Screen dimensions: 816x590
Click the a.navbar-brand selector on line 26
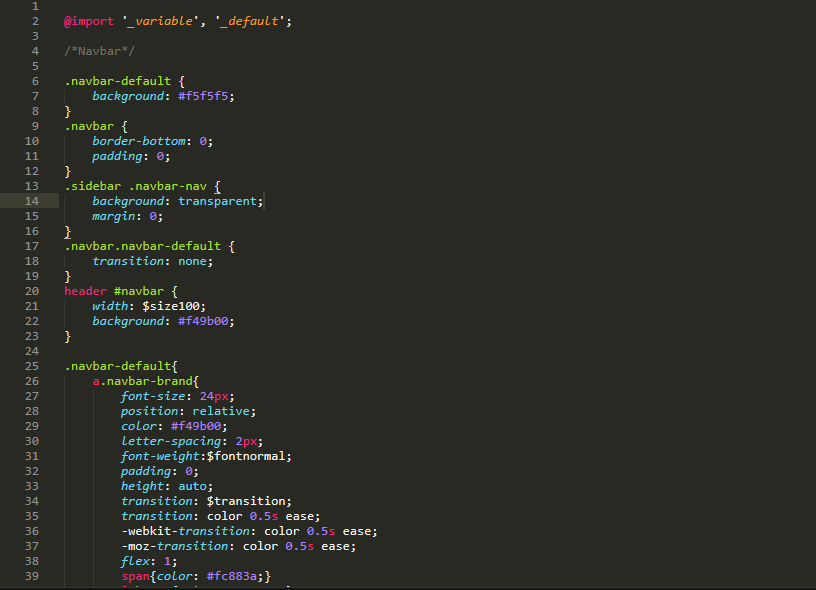click(x=143, y=381)
